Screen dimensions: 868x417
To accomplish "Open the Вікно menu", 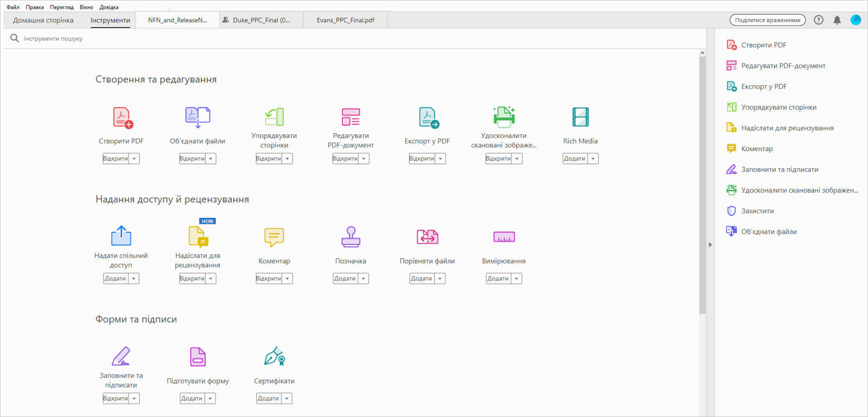I will (x=87, y=7).
